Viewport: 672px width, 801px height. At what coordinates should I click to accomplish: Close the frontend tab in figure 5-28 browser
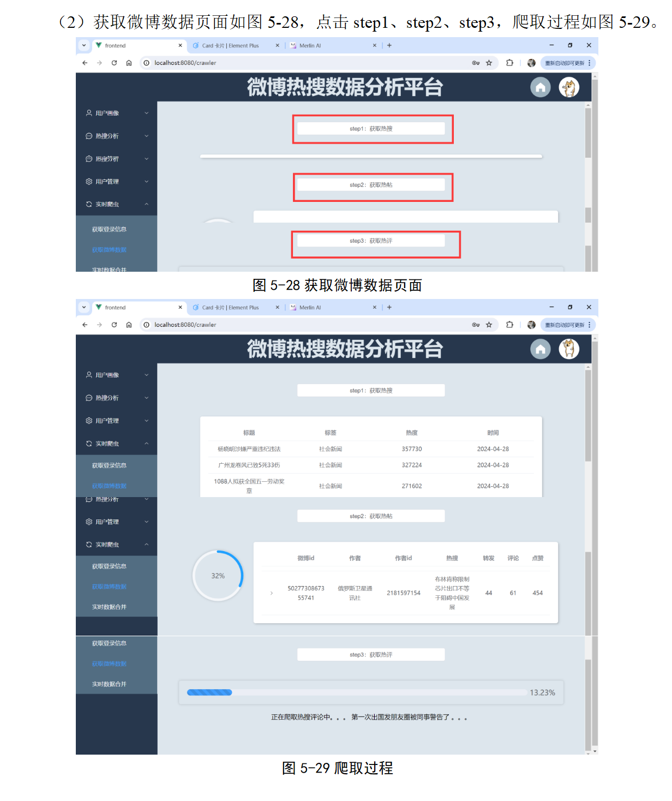[181, 46]
